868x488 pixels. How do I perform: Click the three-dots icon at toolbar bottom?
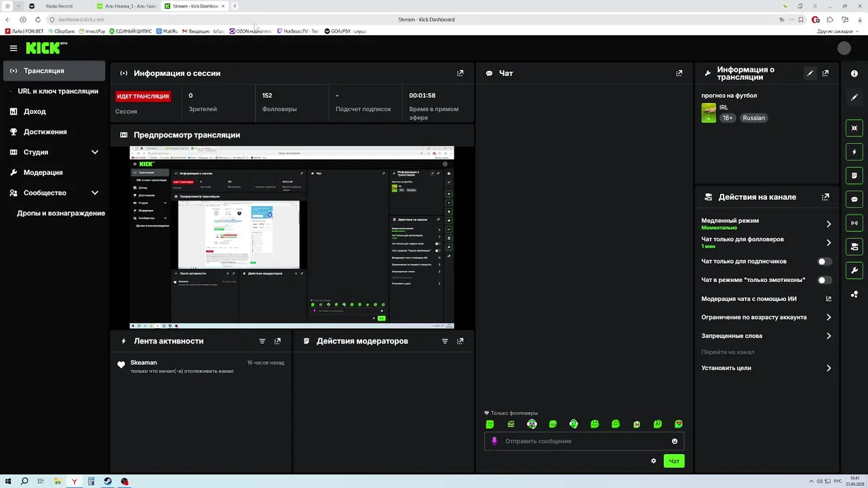(x=854, y=294)
